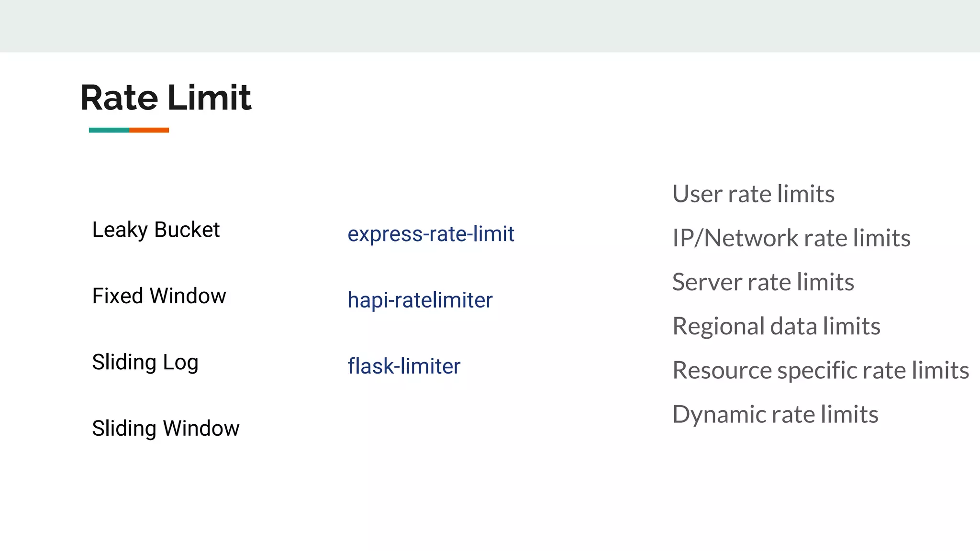Open the hapi-ratelimiter link
Image resolution: width=980 pixels, height=551 pixels.
point(420,300)
